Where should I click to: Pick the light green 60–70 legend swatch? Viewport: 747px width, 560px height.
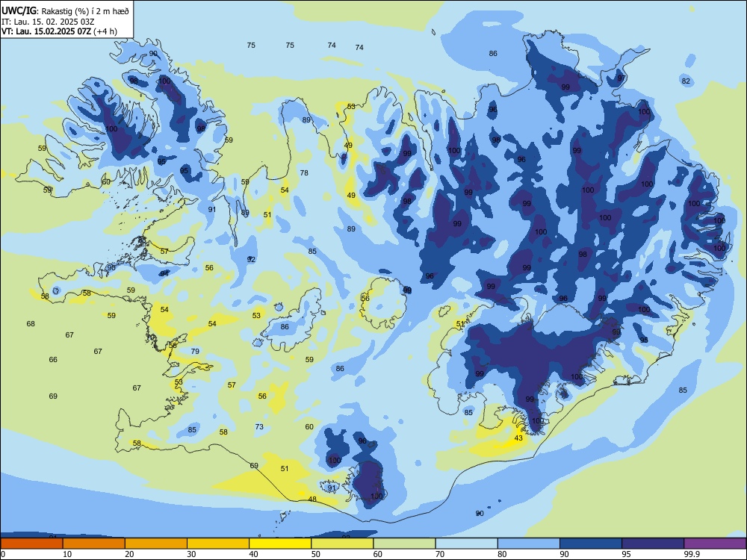point(404,544)
